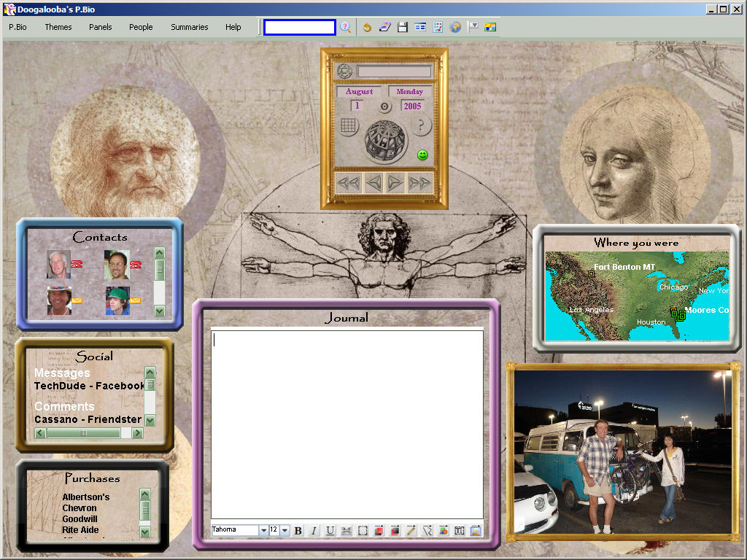Click the question mark button in date panel
The image size is (747, 560).
pyautogui.click(x=421, y=126)
